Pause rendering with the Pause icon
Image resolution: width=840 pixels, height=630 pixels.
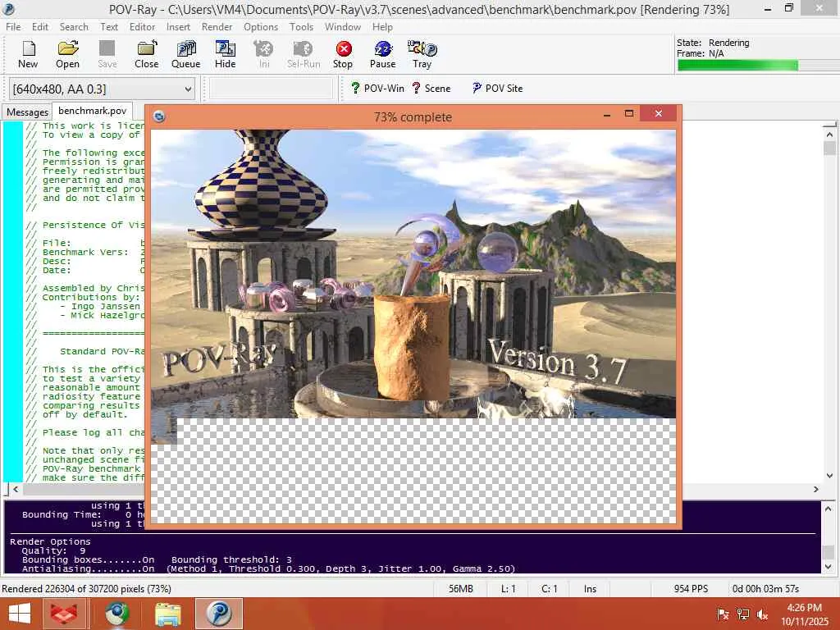pos(382,55)
